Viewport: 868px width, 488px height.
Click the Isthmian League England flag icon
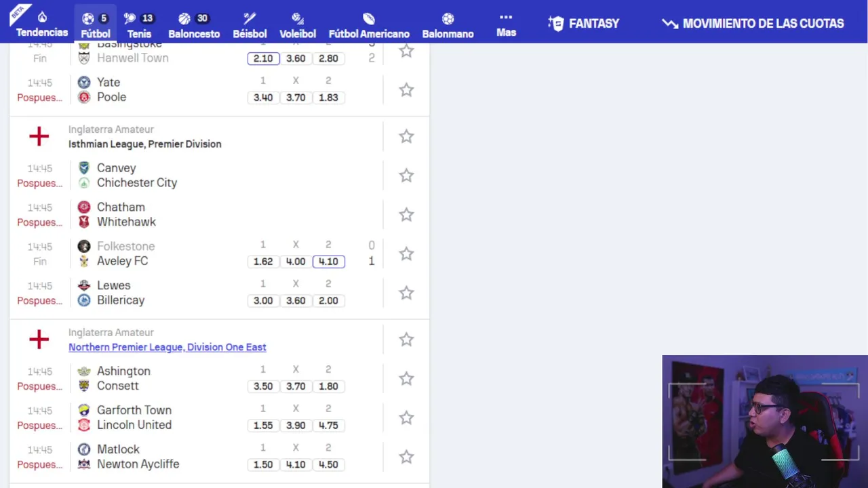tap(39, 136)
